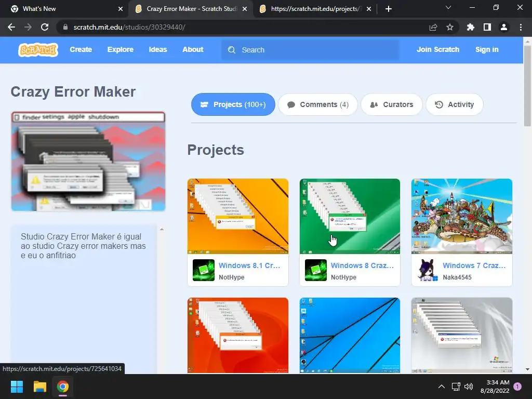Click the Crazy Error Maker studio image
This screenshot has height=399, width=532.
(88, 161)
